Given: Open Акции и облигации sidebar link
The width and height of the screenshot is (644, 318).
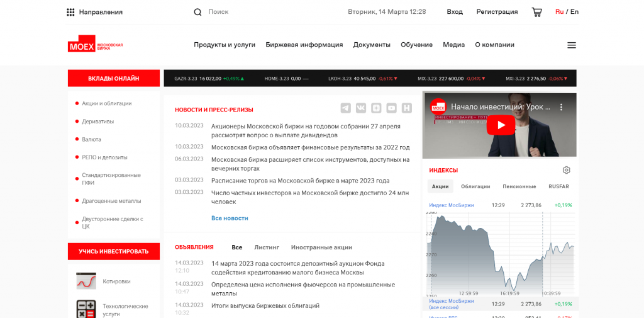Looking at the screenshot, I should [x=107, y=104].
